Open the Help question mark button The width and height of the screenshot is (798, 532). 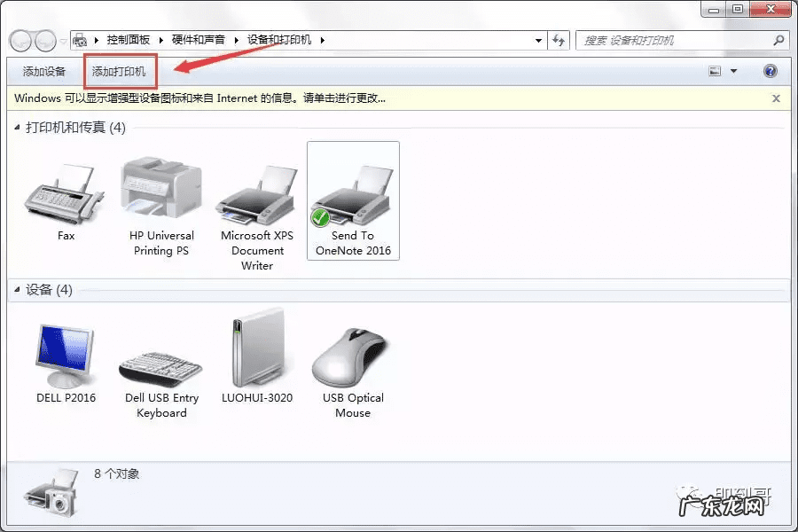coord(771,71)
